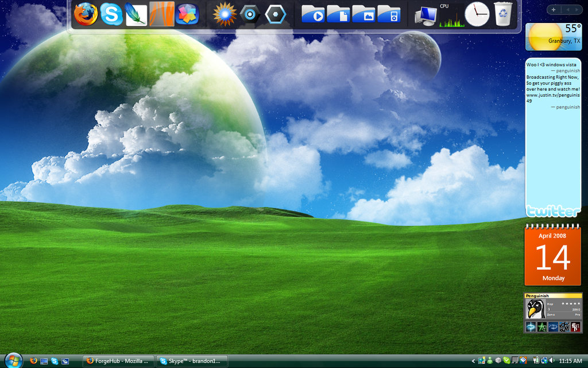Open the blue-outlined hexagon dock icon
Viewport: 588px width, 368px height.
click(x=275, y=14)
